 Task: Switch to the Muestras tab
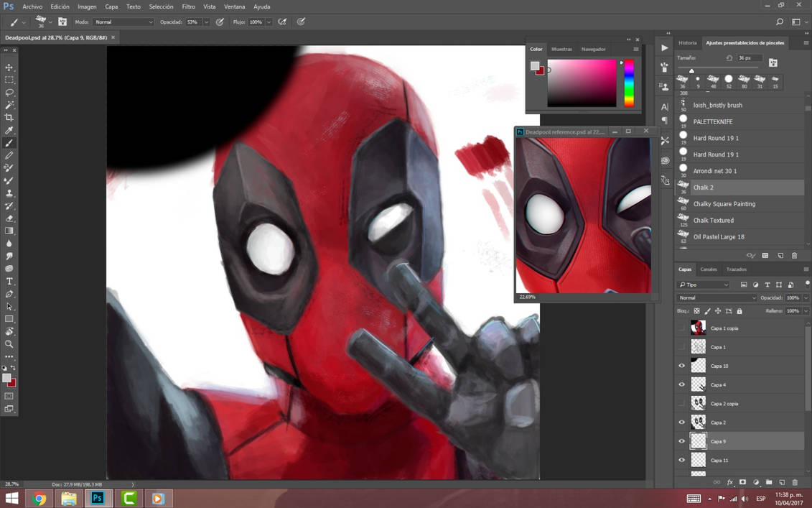click(x=561, y=49)
